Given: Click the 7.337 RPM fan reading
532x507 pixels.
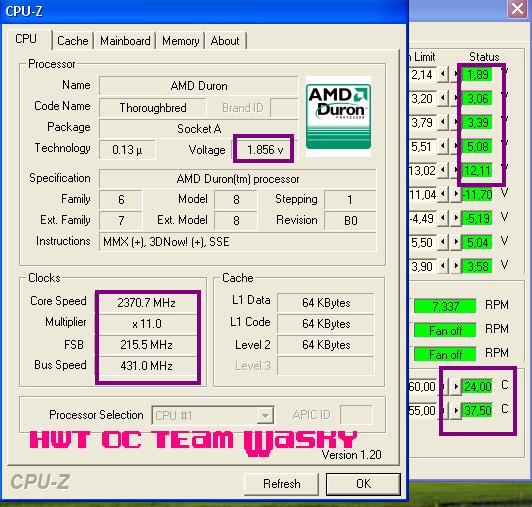Looking at the screenshot, I should [445, 306].
